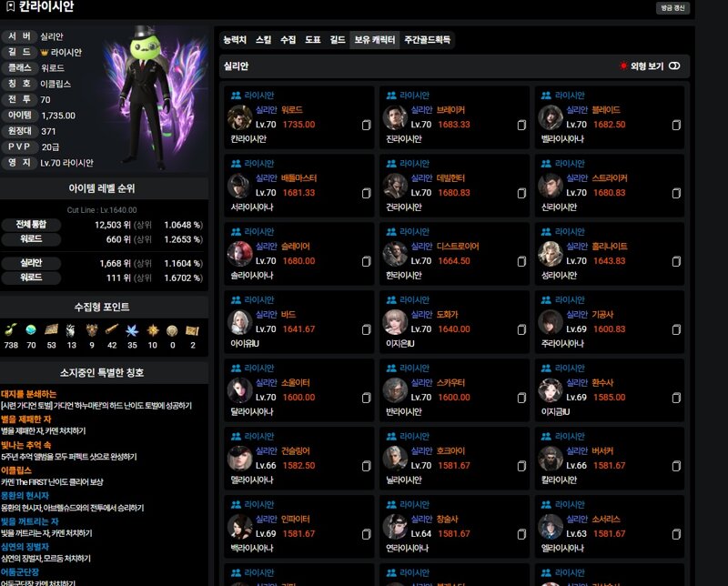Viewport: 728px width, 586px height.
Task: Click the 홀리나이트 character avatar thumbnail
Action: pos(551,254)
